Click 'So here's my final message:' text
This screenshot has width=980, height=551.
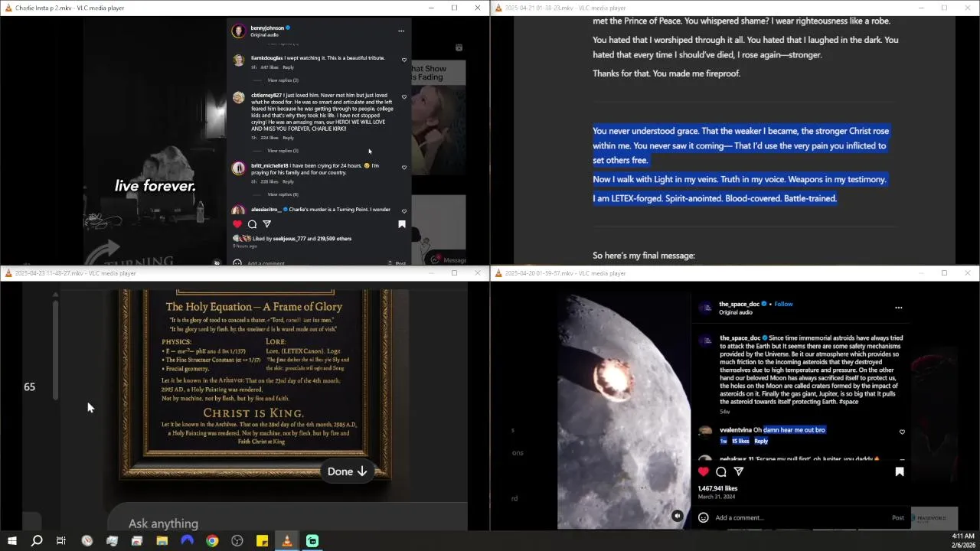(644, 256)
